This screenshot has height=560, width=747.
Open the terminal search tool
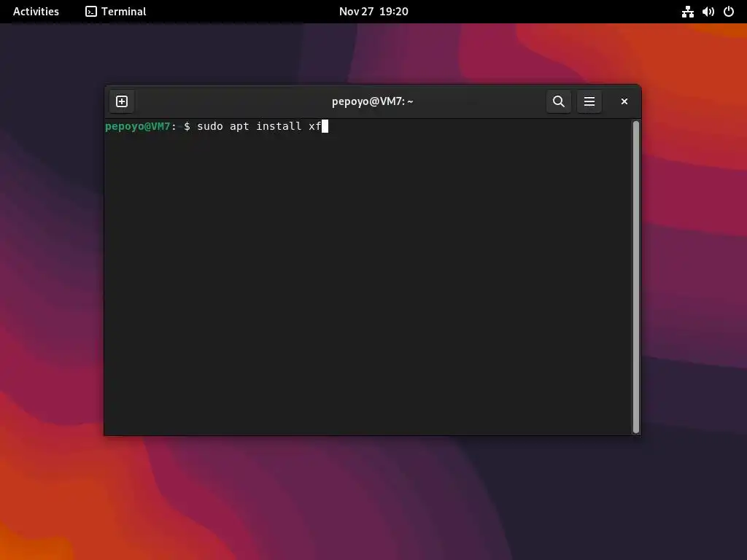[x=558, y=101]
